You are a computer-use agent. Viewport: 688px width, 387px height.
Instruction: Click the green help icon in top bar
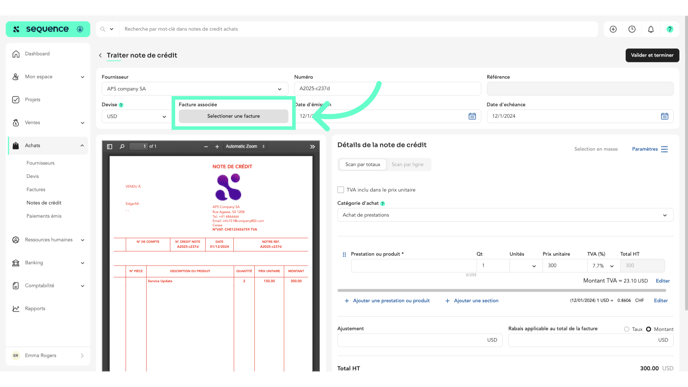670,29
